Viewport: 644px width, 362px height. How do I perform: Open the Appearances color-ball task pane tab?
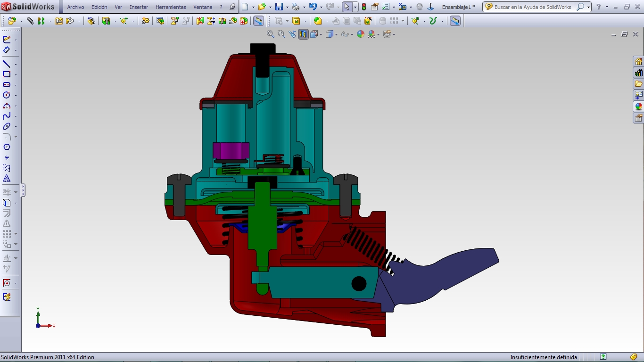pos(638,107)
